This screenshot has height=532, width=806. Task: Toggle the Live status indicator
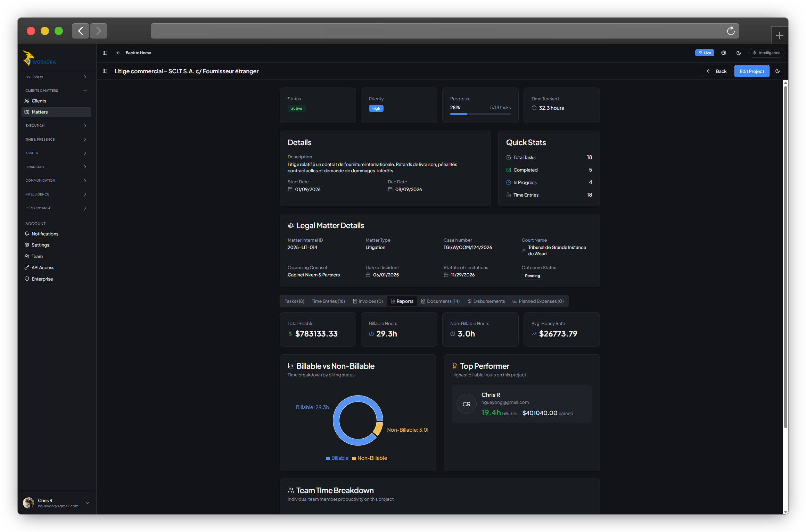pyautogui.click(x=705, y=52)
